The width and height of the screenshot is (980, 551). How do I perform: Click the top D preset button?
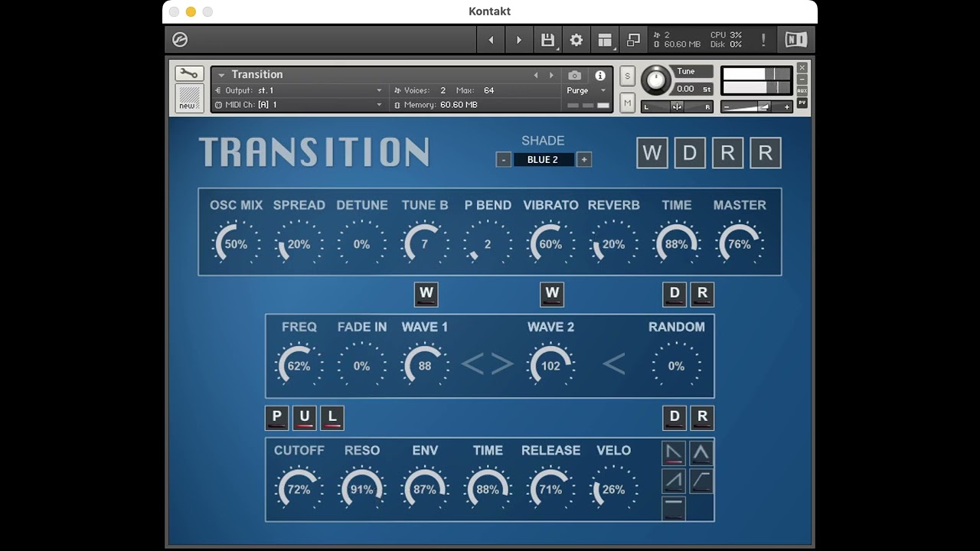coord(690,153)
